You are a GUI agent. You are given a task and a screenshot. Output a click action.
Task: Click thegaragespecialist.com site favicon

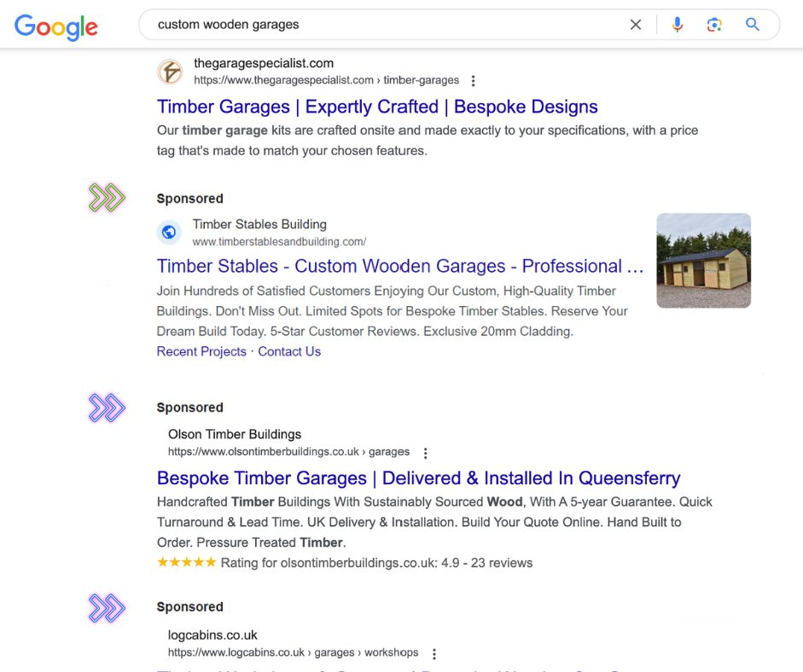click(170, 72)
